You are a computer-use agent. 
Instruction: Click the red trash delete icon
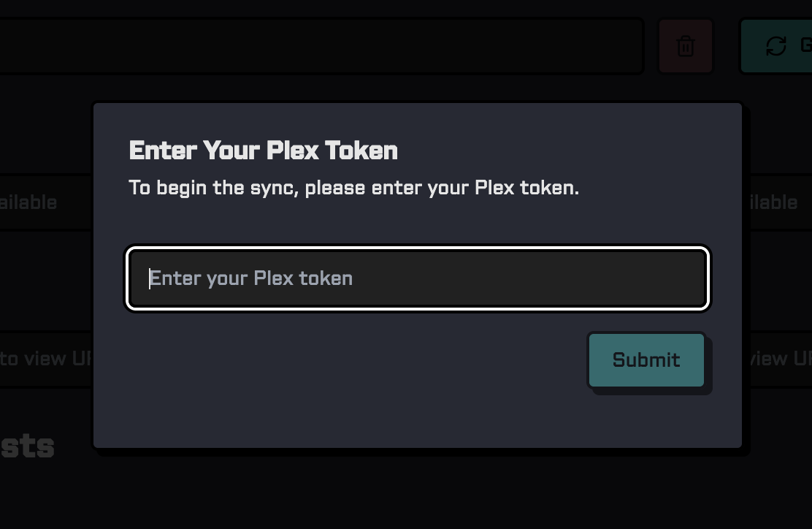click(x=685, y=46)
